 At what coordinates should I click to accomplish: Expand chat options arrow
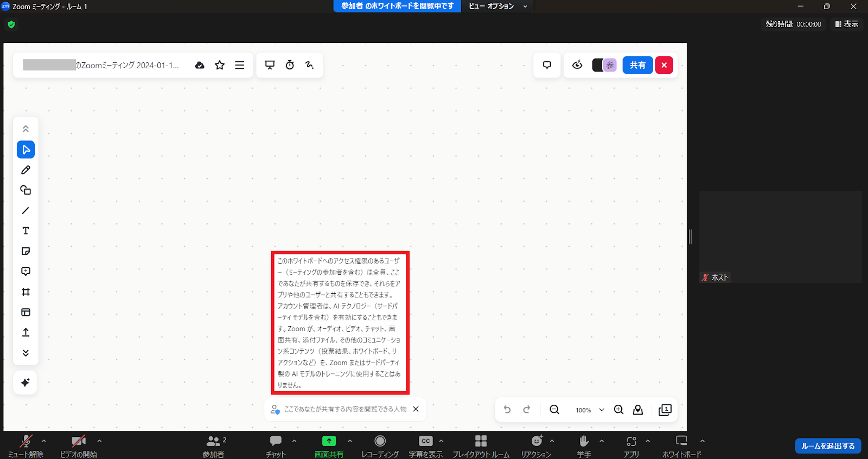294,441
